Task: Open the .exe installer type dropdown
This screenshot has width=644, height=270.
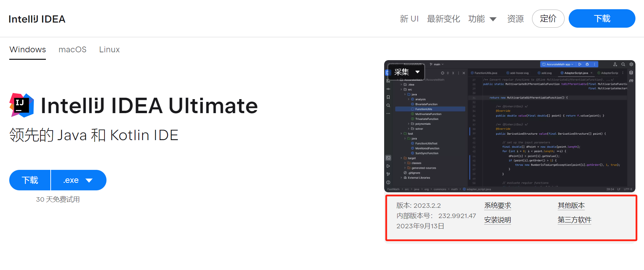Action: coord(78,180)
